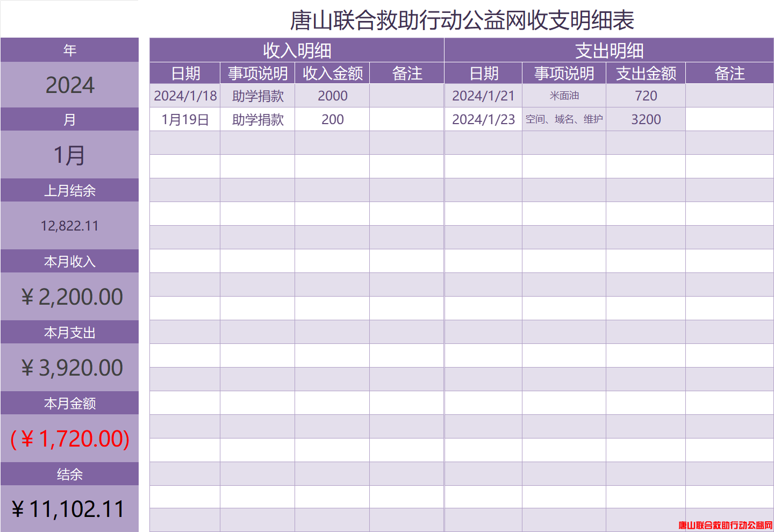Click the expense item cell 米面油
The height and width of the screenshot is (532, 774).
[x=564, y=96]
